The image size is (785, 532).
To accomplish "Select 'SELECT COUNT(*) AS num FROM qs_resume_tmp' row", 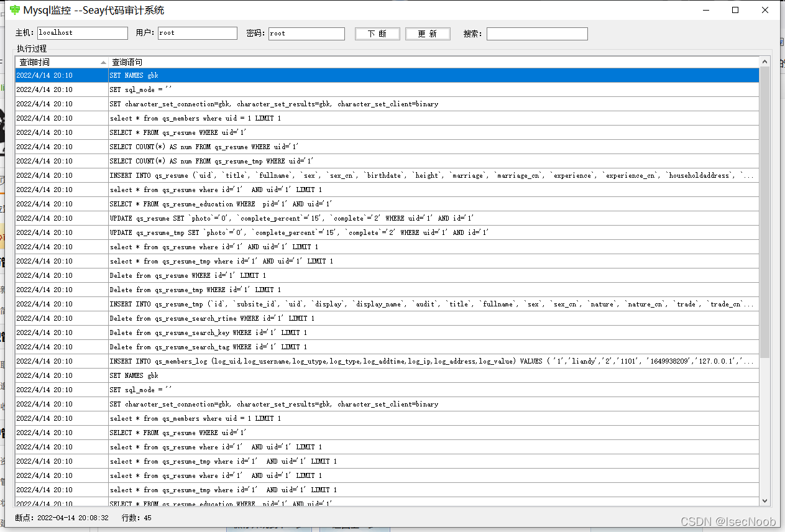I will (387, 161).
